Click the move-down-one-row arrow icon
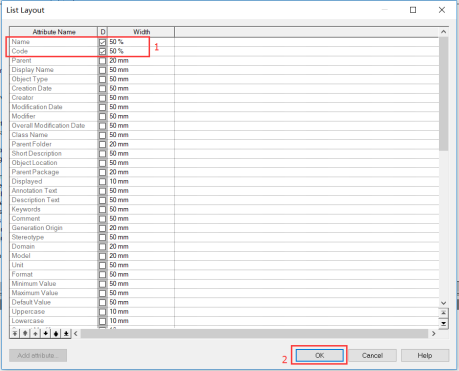 (x=46, y=333)
